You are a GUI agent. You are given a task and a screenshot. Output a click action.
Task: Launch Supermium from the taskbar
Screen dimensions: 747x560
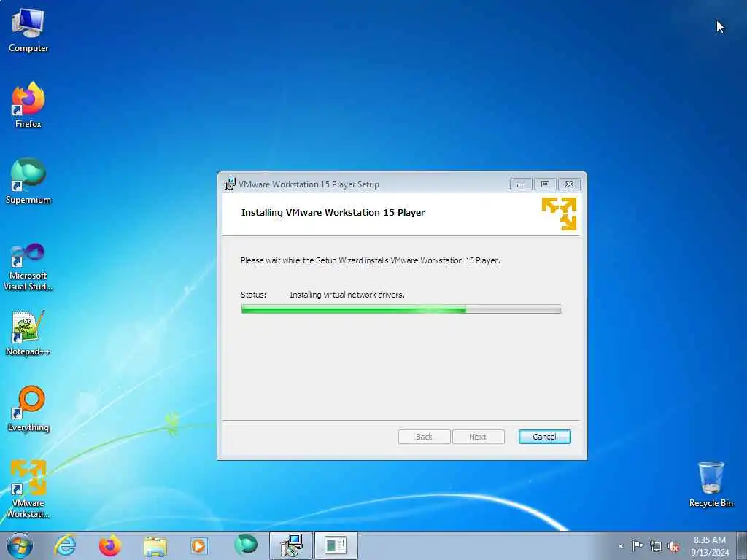[x=245, y=545]
